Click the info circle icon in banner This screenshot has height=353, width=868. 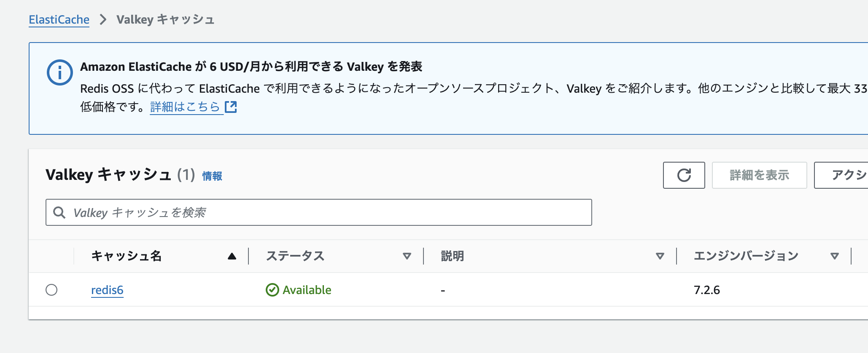click(x=59, y=72)
